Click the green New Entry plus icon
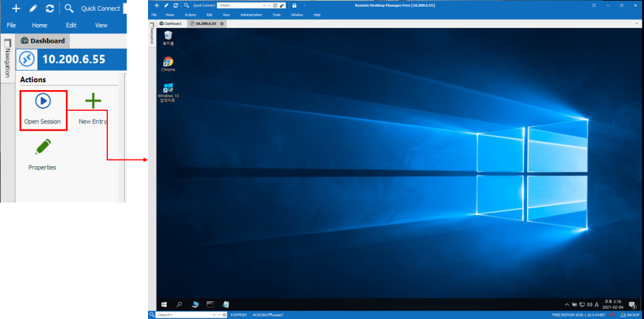The image size is (644, 319). 93,101
